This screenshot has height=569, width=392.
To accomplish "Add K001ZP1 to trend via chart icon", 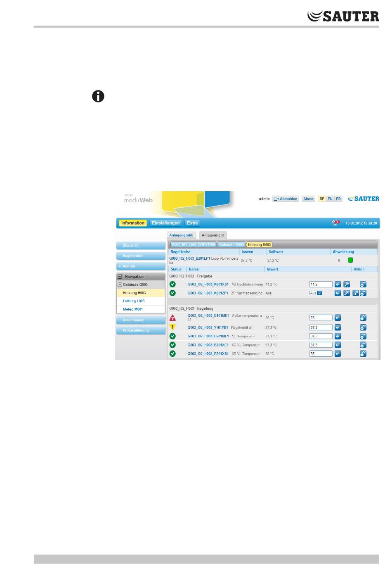I will (x=363, y=293).
